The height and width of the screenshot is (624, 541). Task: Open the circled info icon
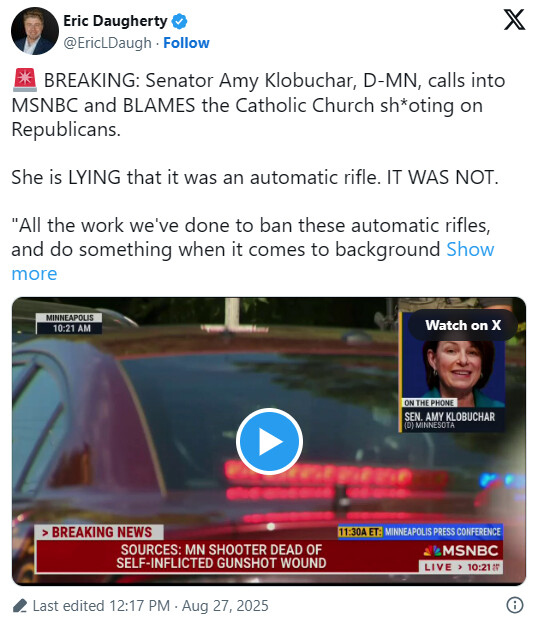515,605
